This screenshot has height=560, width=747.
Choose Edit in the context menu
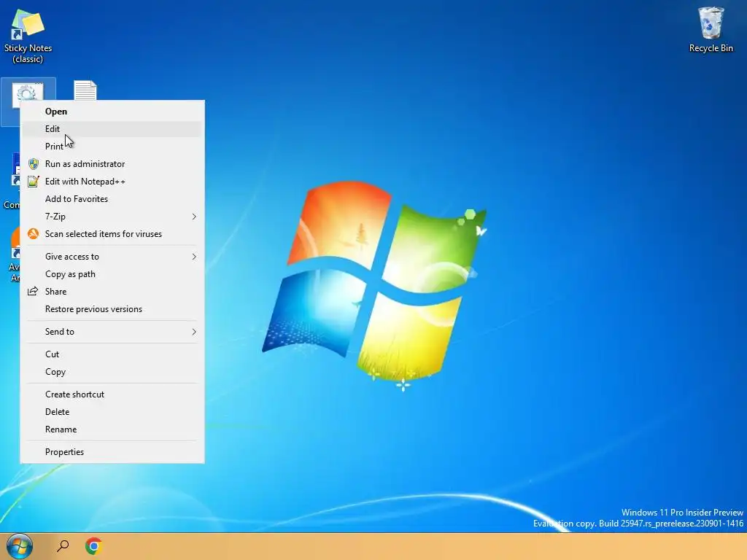pyautogui.click(x=112, y=129)
